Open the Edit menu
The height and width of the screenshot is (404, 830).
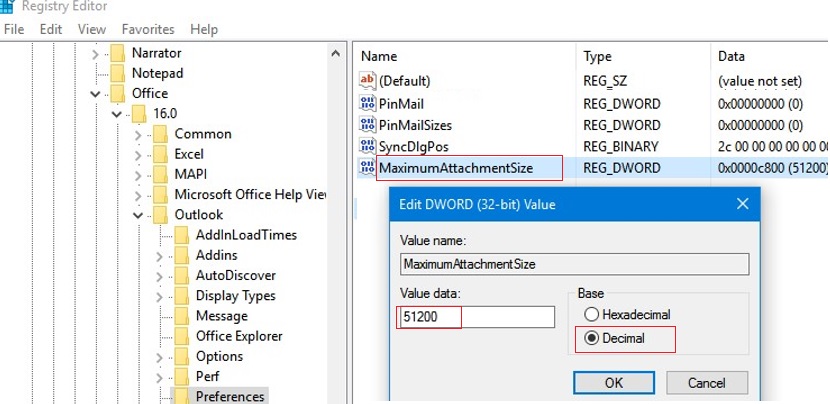[50, 29]
